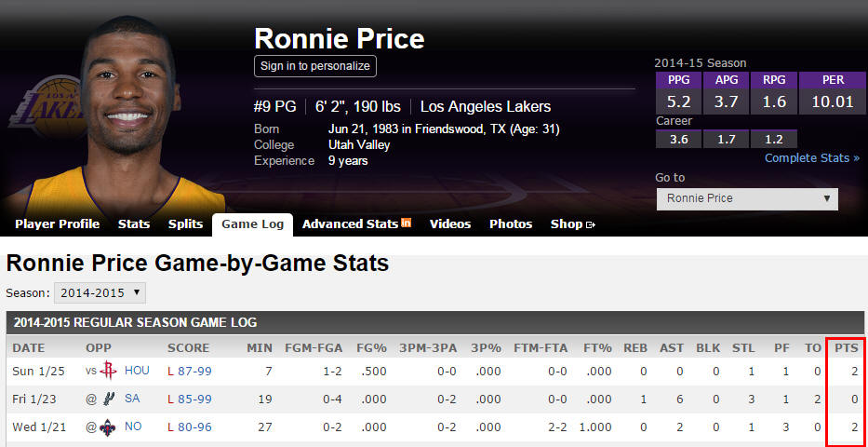Click the Houston Rockets team logo icon
The height and width of the screenshot is (447, 868).
(x=108, y=371)
